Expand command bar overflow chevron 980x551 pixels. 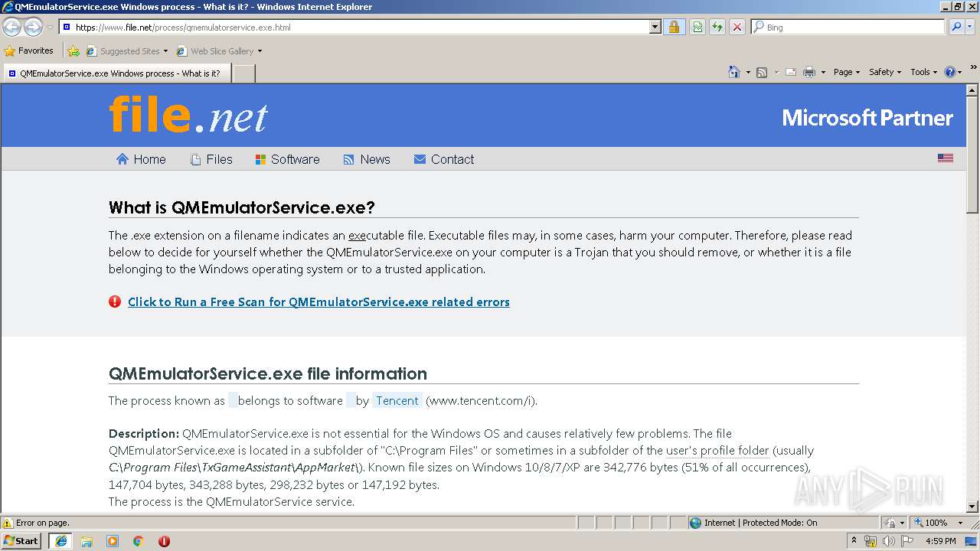(x=973, y=68)
